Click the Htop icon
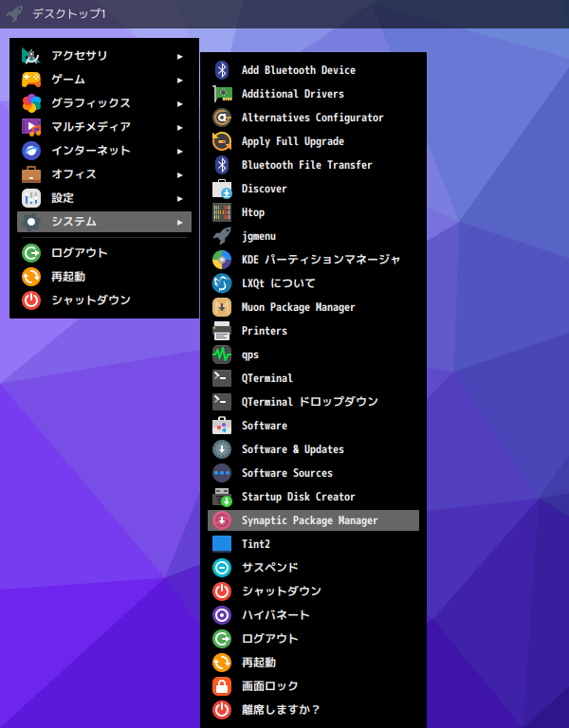Screen dimensions: 569x728 pos(222,212)
